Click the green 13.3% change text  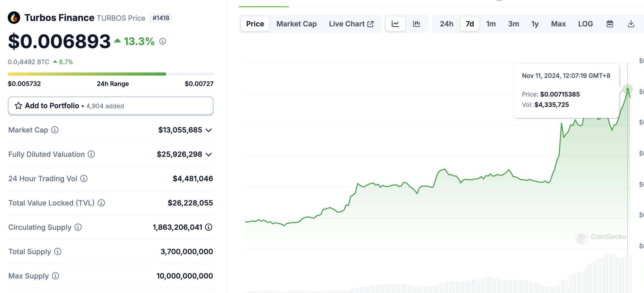pyautogui.click(x=139, y=41)
